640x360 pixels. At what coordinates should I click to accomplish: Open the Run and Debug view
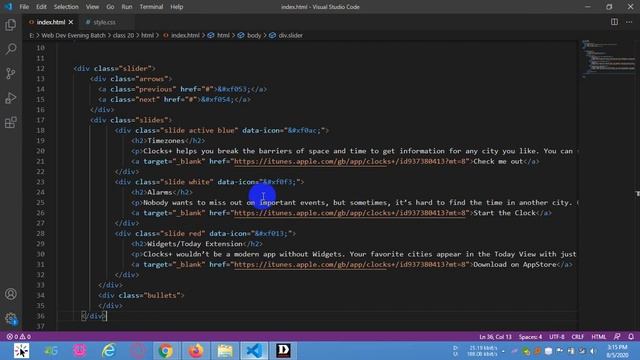point(11,98)
